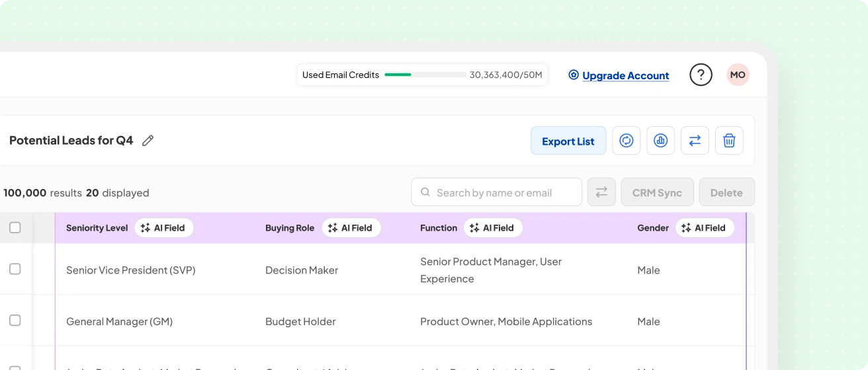Open the MO user avatar menu

[738, 75]
